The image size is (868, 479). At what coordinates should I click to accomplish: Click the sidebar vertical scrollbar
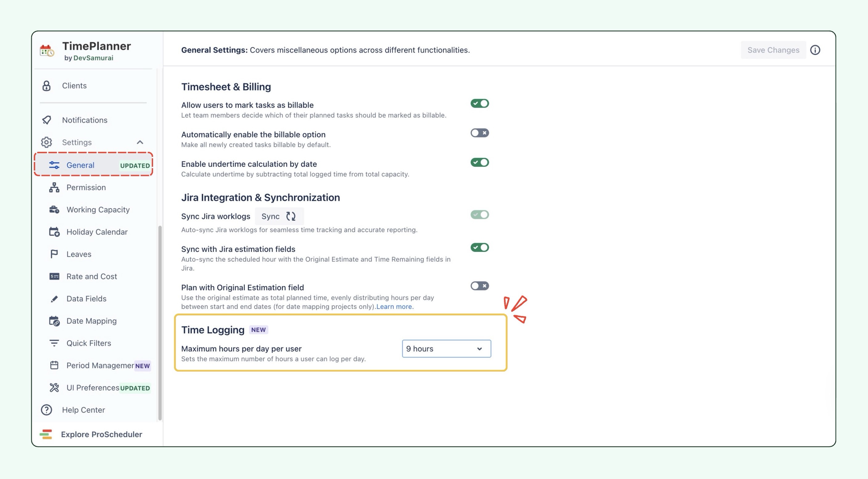coord(160,323)
